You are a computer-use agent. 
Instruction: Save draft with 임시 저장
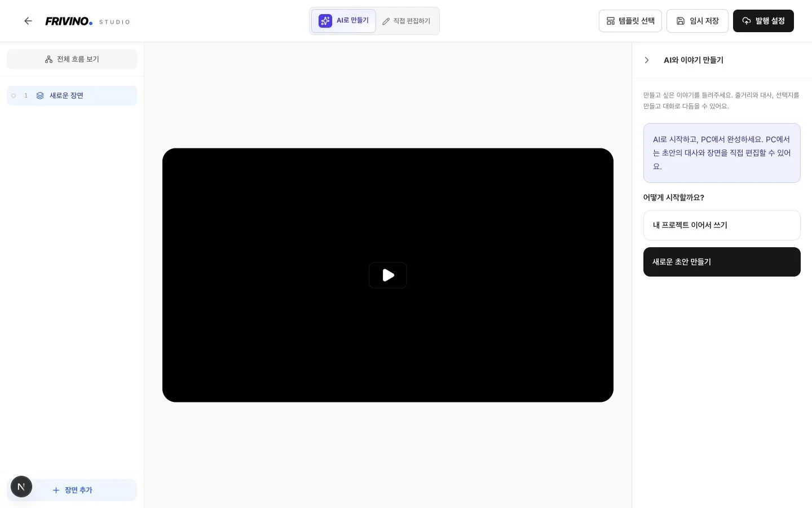point(698,21)
